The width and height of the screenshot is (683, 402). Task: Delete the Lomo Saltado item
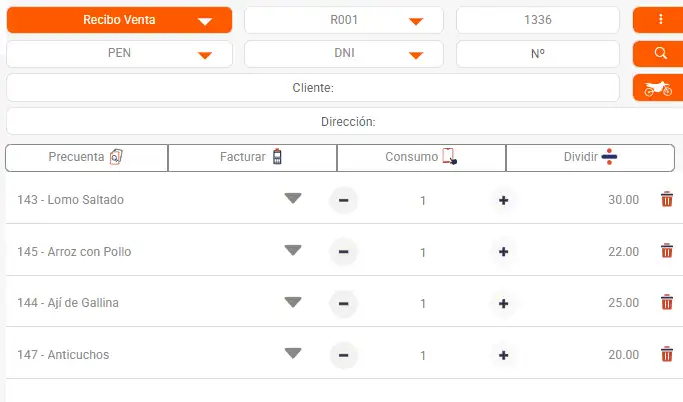(667, 200)
